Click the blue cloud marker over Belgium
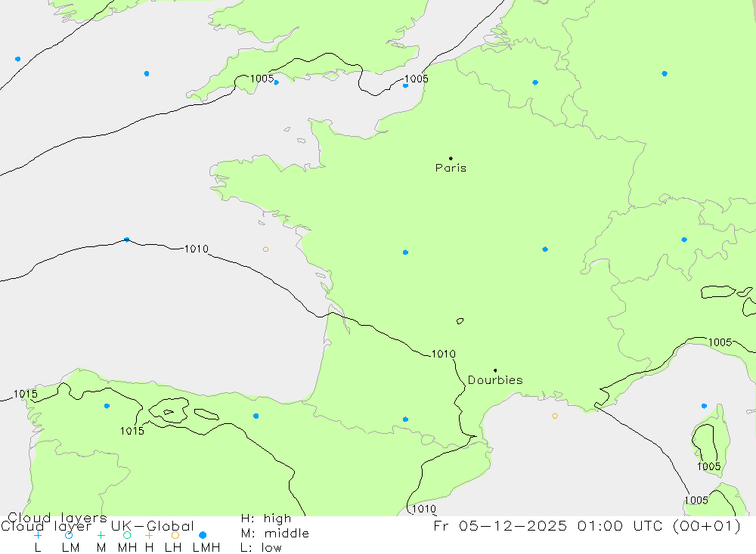The height and width of the screenshot is (554, 756). tap(535, 82)
